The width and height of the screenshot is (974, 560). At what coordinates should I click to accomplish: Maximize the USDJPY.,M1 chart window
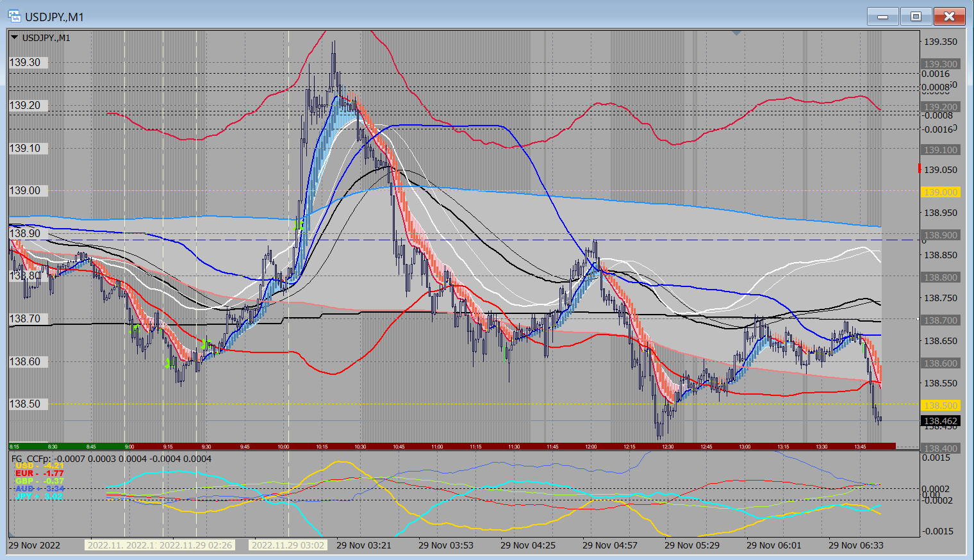coord(916,16)
